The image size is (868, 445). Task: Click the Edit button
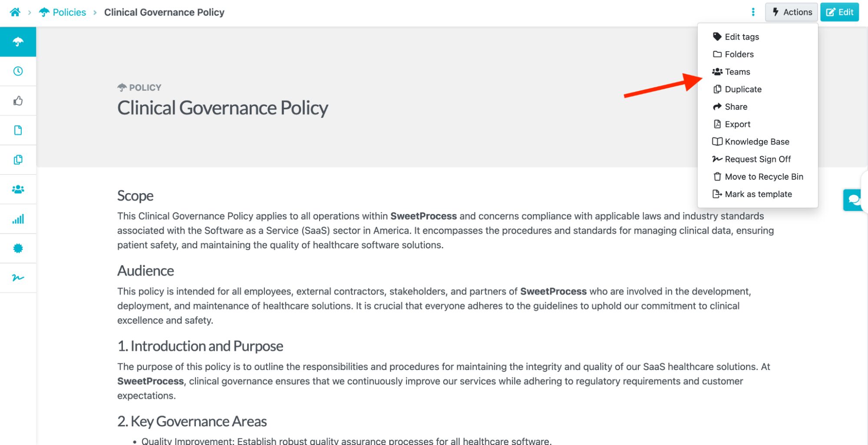point(839,12)
